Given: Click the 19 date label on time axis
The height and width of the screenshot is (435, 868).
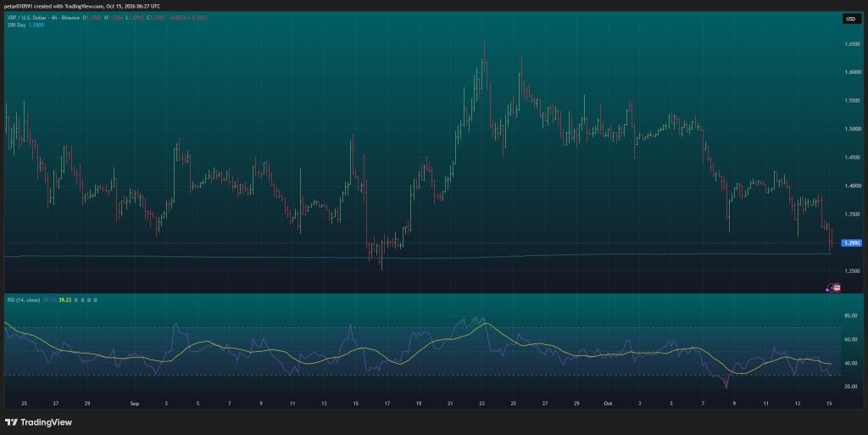Looking at the screenshot, I should coord(419,404).
